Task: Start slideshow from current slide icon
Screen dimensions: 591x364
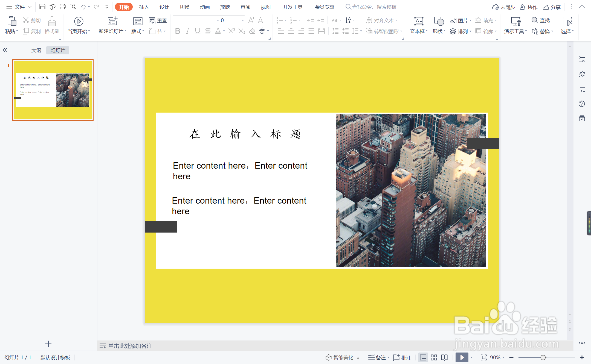Action: click(x=79, y=22)
